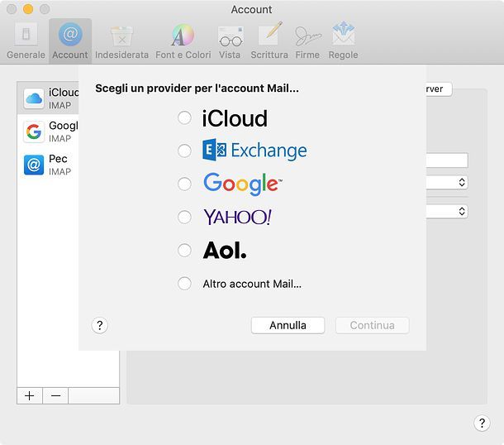Add a new account with plus button
This screenshot has height=445, width=504.
[x=30, y=395]
